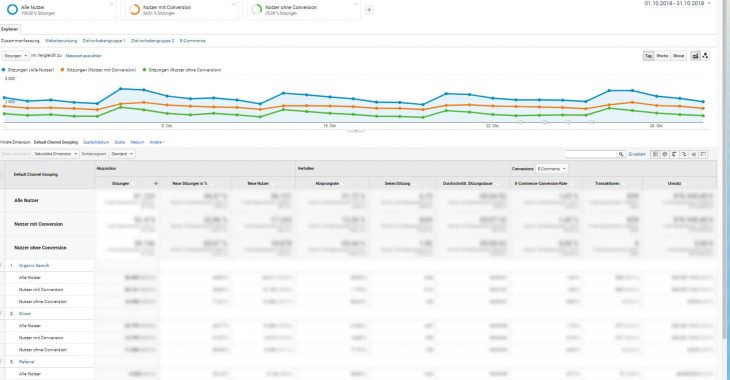Open the Sitzungen metric dropdown
This screenshot has height=380, width=730.
point(15,56)
